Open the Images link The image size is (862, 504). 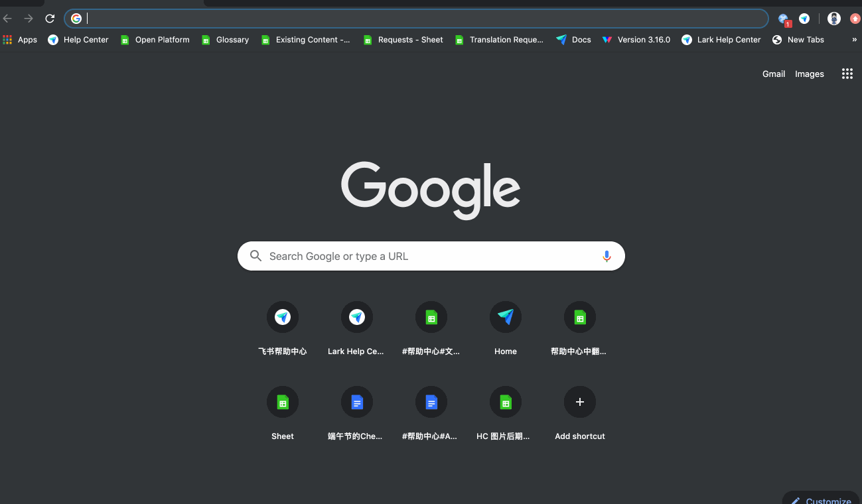[x=809, y=74]
